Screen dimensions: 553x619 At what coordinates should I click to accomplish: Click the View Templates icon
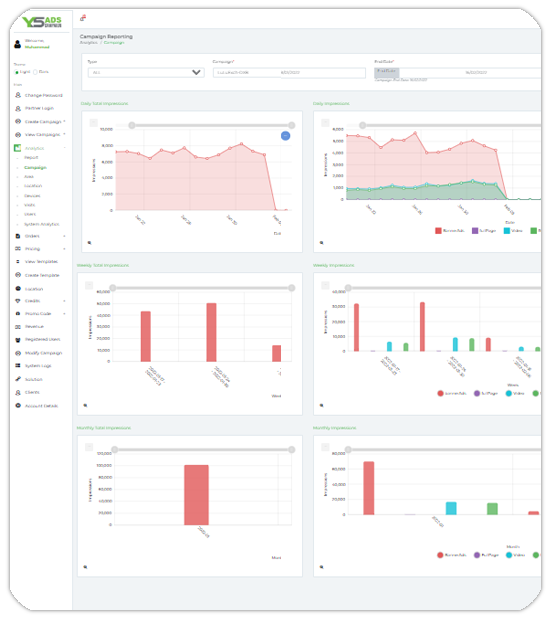point(18,261)
